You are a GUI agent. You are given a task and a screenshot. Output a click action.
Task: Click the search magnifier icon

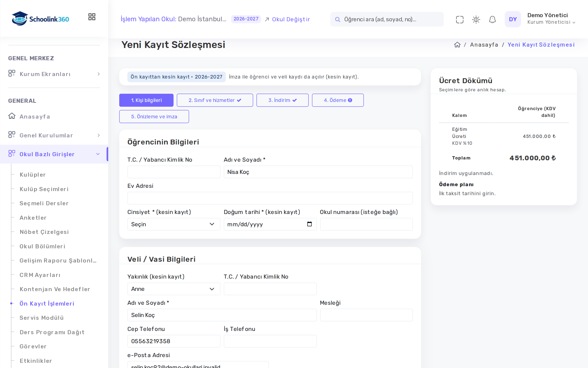pos(337,19)
